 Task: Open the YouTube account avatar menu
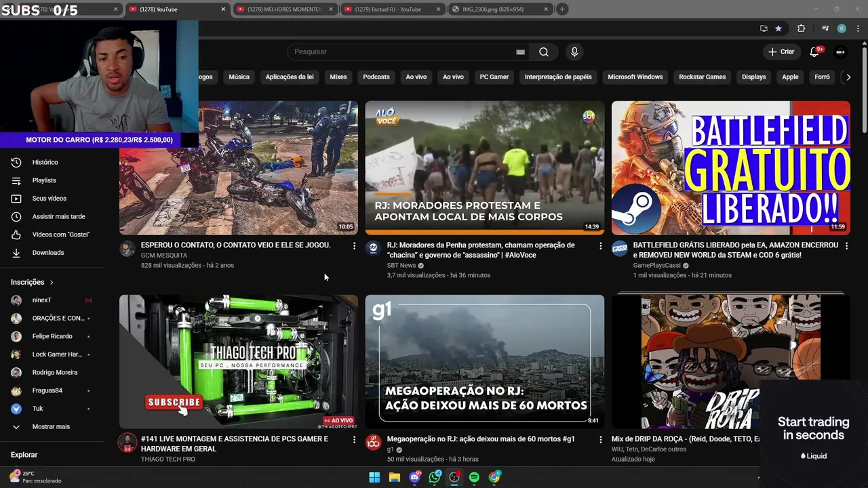(840, 52)
